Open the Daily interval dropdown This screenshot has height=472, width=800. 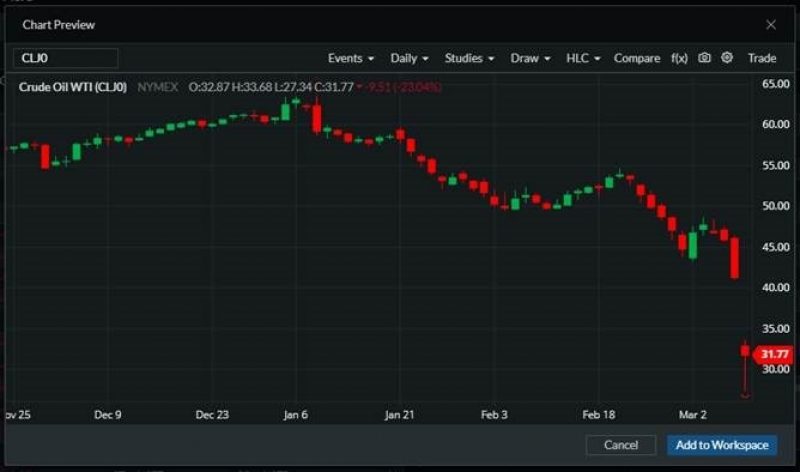(x=409, y=58)
